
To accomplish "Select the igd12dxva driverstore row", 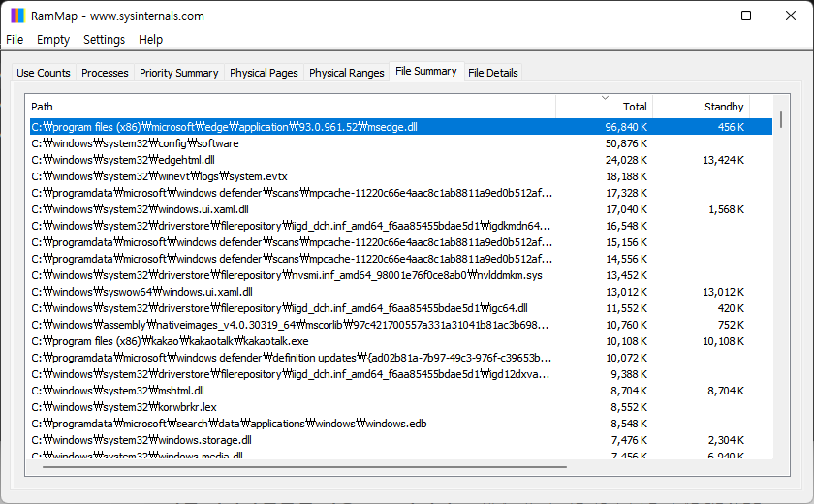I will 401,374.
